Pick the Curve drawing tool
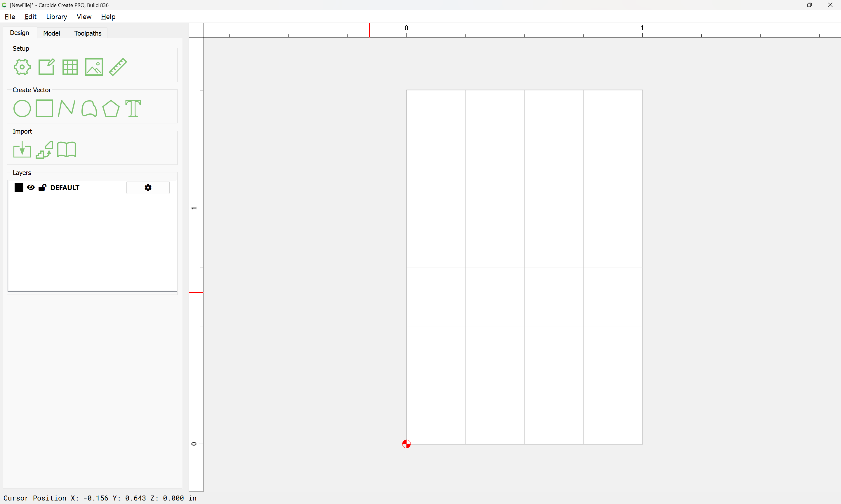This screenshot has height=504, width=841. click(x=89, y=109)
